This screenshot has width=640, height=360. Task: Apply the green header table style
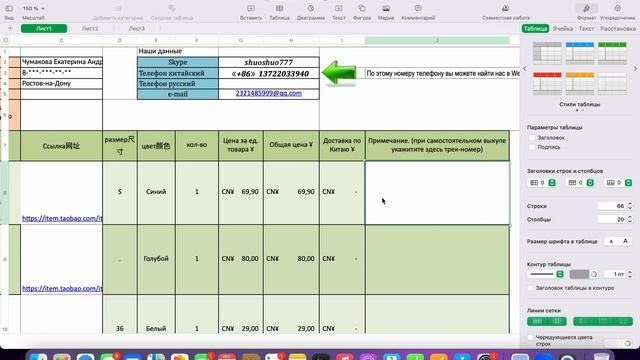(612, 53)
